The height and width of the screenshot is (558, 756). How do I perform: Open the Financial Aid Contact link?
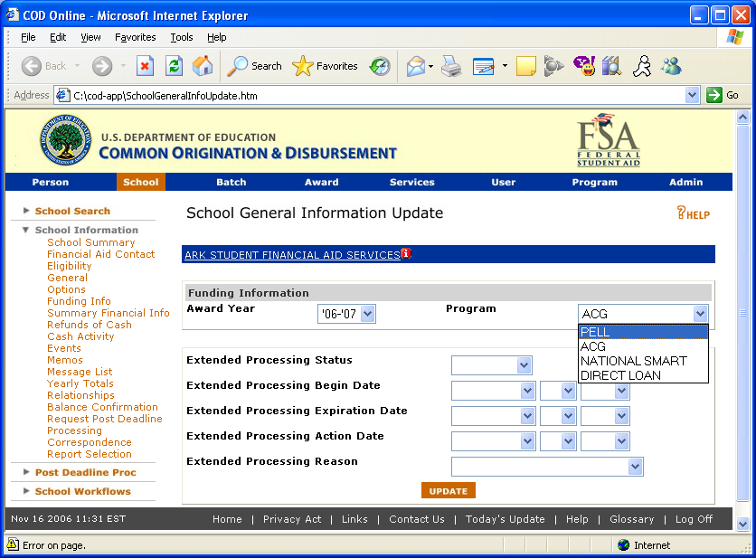[100, 254]
